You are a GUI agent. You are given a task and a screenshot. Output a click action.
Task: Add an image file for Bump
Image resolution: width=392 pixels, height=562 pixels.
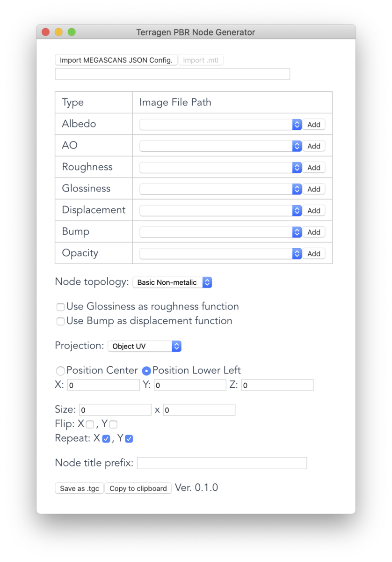(x=313, y=232)
